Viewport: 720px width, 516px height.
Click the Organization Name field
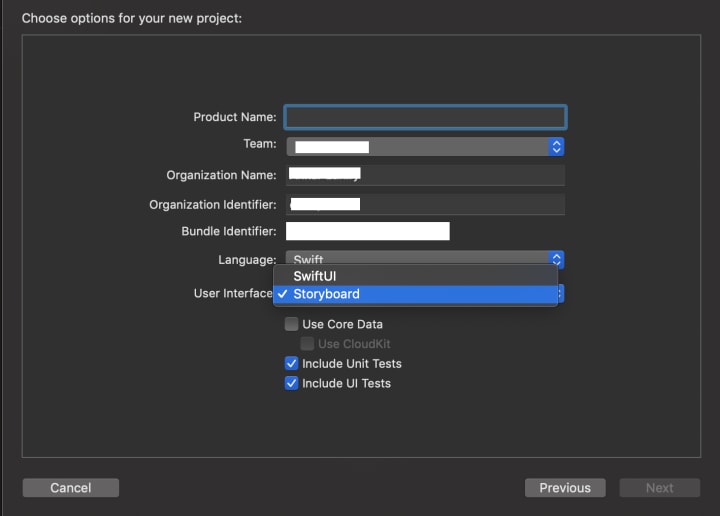[425, 175]
